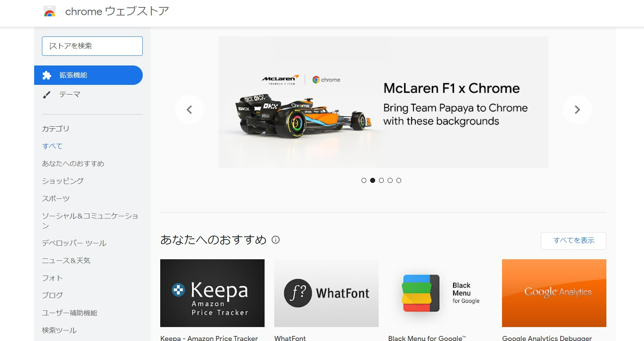Open the McLaren F1 x Chrome banner

coord(383,102)
